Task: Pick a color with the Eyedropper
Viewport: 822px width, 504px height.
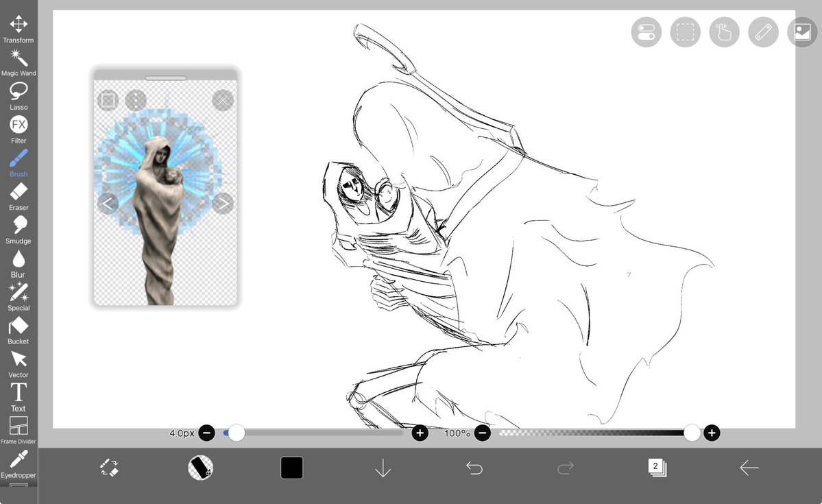Action: 18,461
